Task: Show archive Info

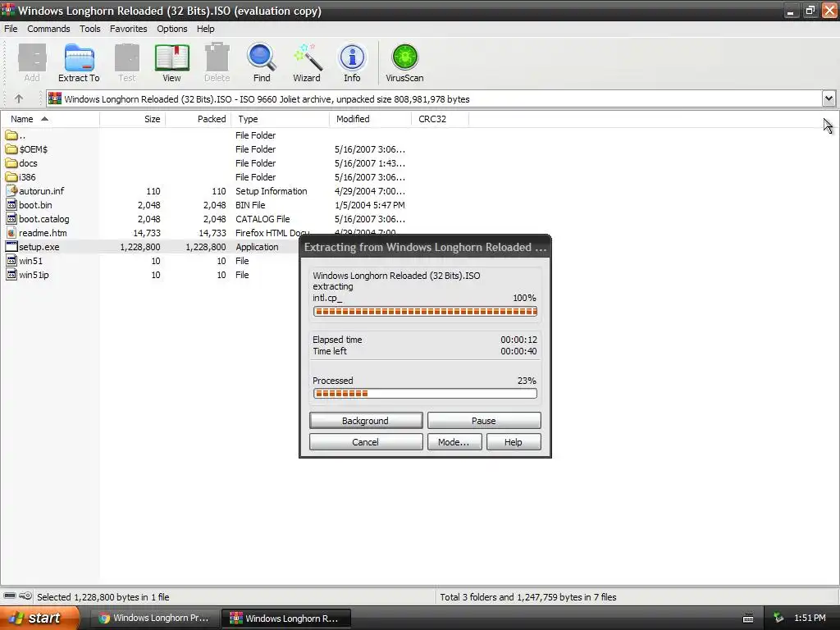Action: pos(352,62)
